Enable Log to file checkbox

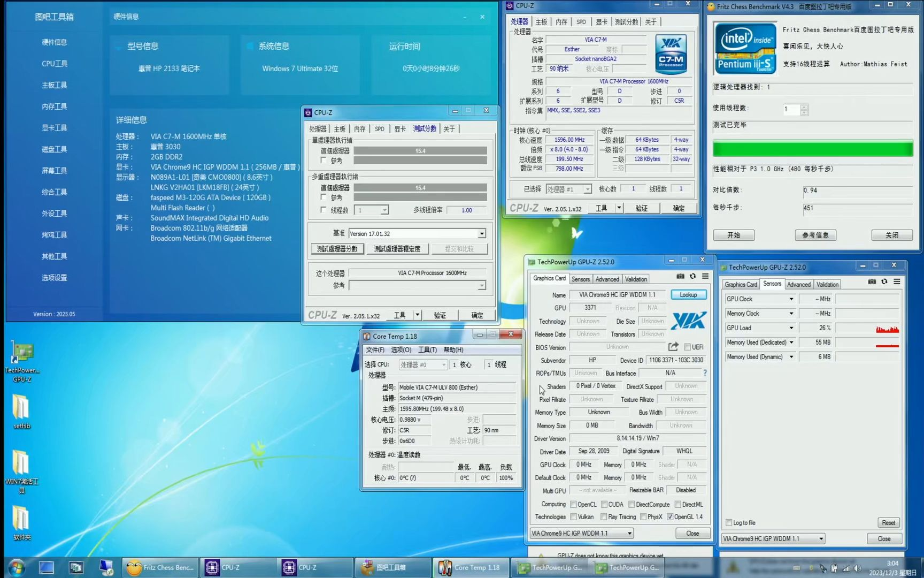pyautogui.click(x=729, y=522)
